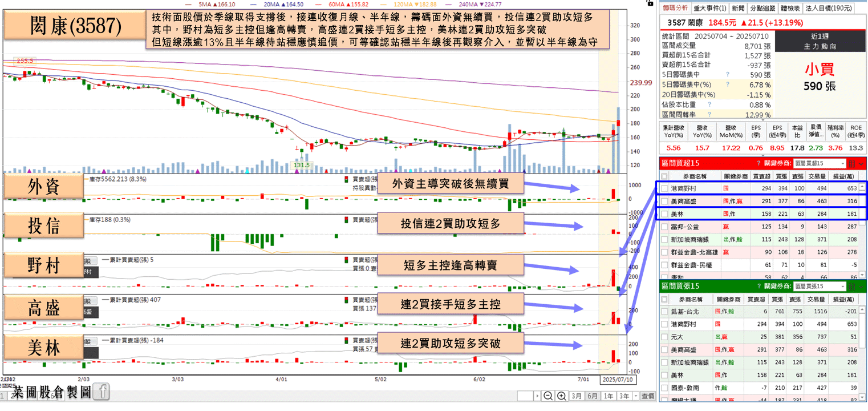Viewport: 868px width, 411px height.
Task: Tick the 美林 checkbox in 區間買超15 table
Action: (x=664, y=214)
